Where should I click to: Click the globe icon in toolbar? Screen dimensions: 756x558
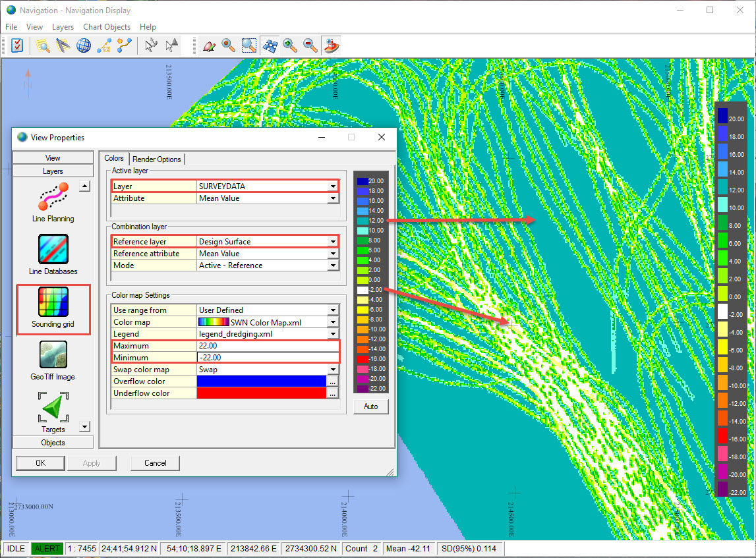[x=84, y=45]
